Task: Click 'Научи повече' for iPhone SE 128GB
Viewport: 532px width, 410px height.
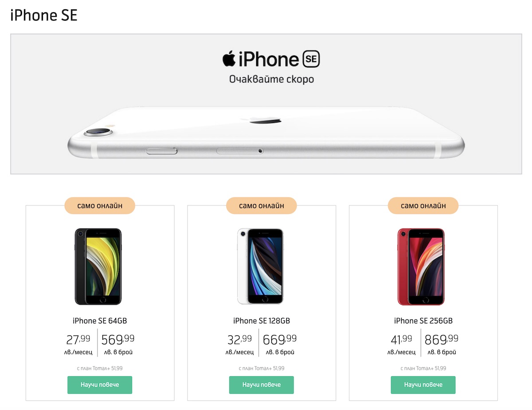Action: click(x=262, y=385)
